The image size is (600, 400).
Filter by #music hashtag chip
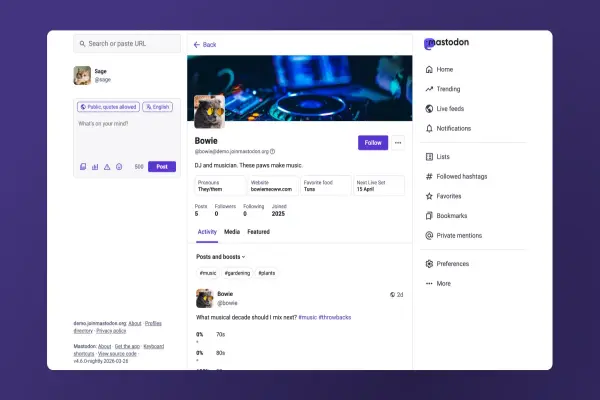pyautogui.click(x=208, y=273)
